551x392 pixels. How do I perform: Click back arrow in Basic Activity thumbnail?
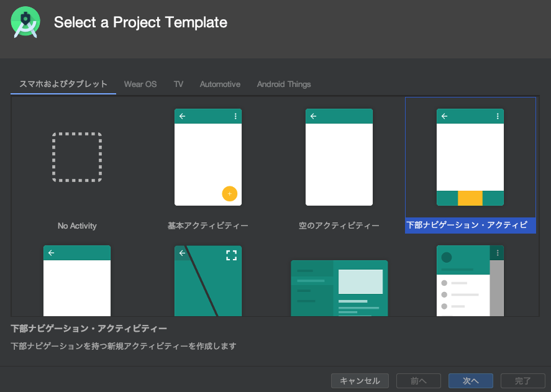(x=183, y=116)
